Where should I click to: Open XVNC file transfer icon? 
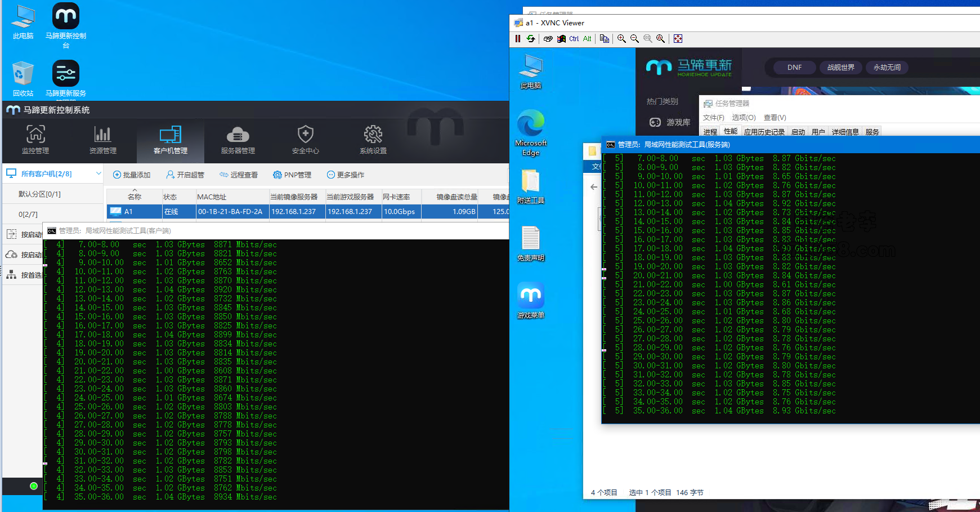(x=605, y=39)
